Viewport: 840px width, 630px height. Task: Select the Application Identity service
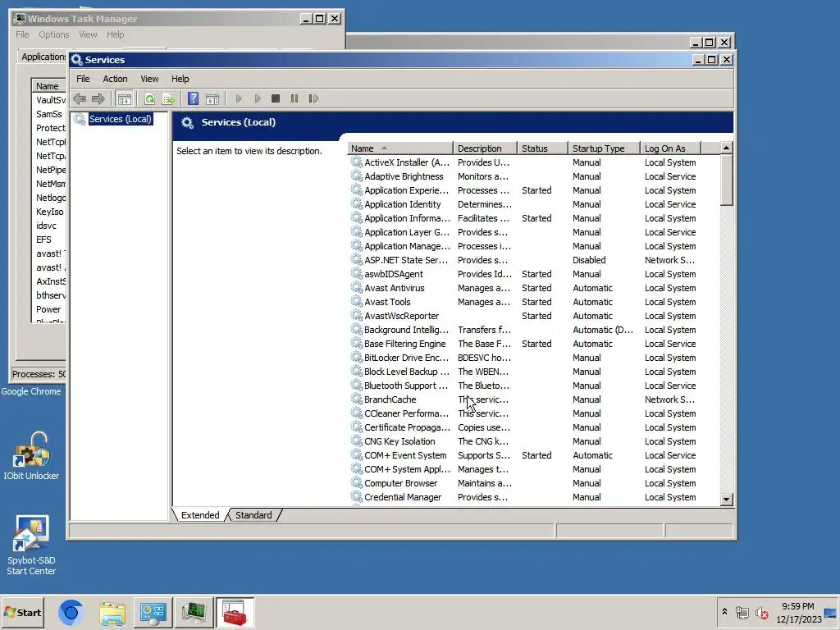point(532,204)
